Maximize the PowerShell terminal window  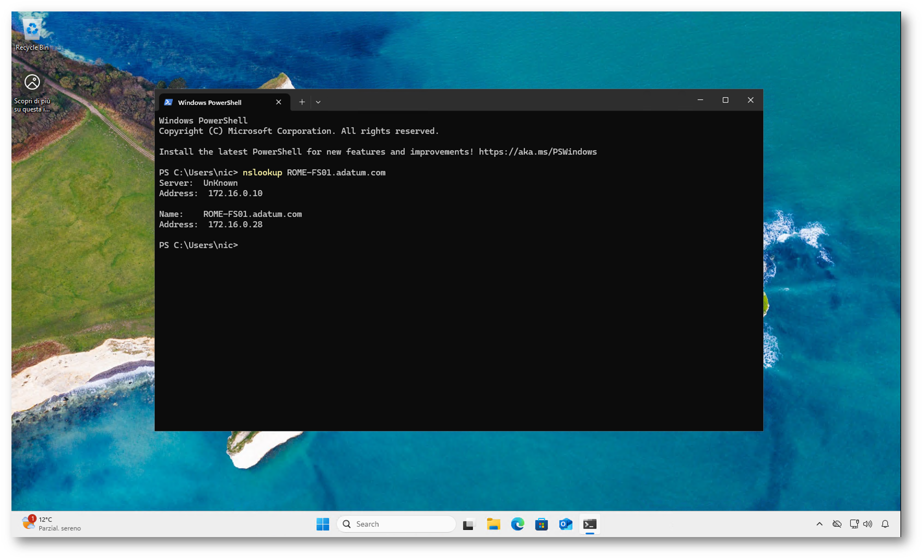point(725,100)
